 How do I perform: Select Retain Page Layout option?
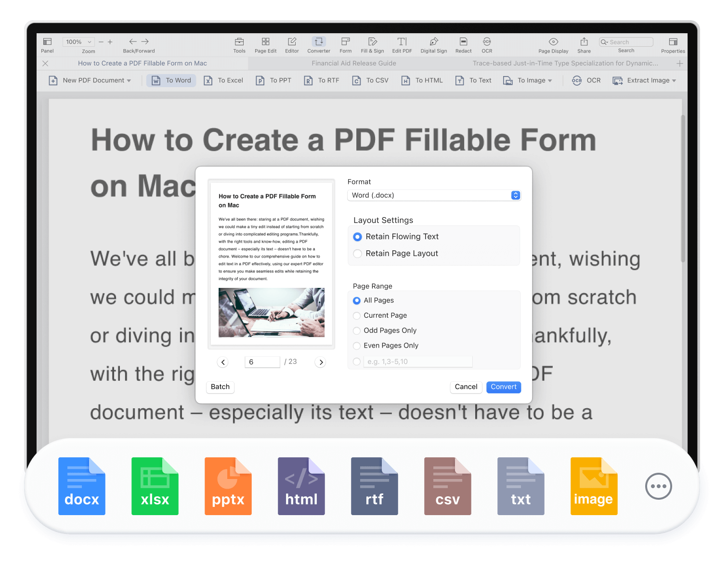pos(358,254)
